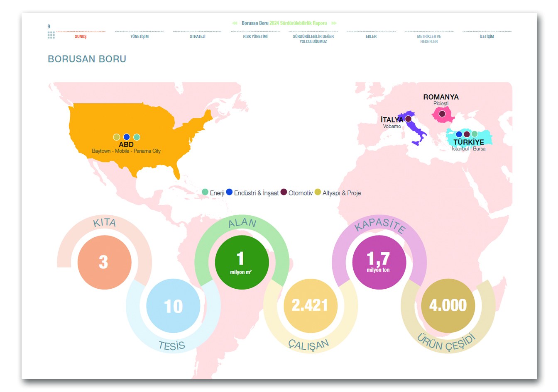The width and height of the screenshot is (558, 392).
Task: Click the yellow circle showing 2.421
Action: (311, 306)
